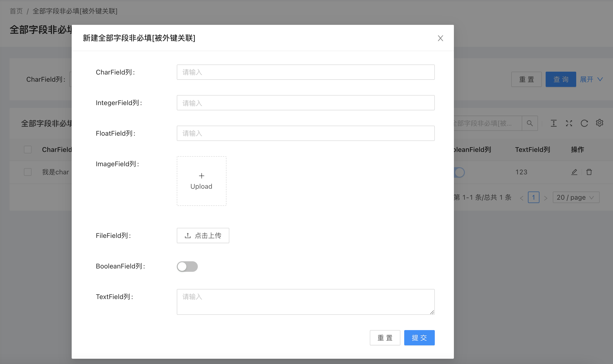Go to next page arrow
The image size is (613, 364).
coord(546,198)
